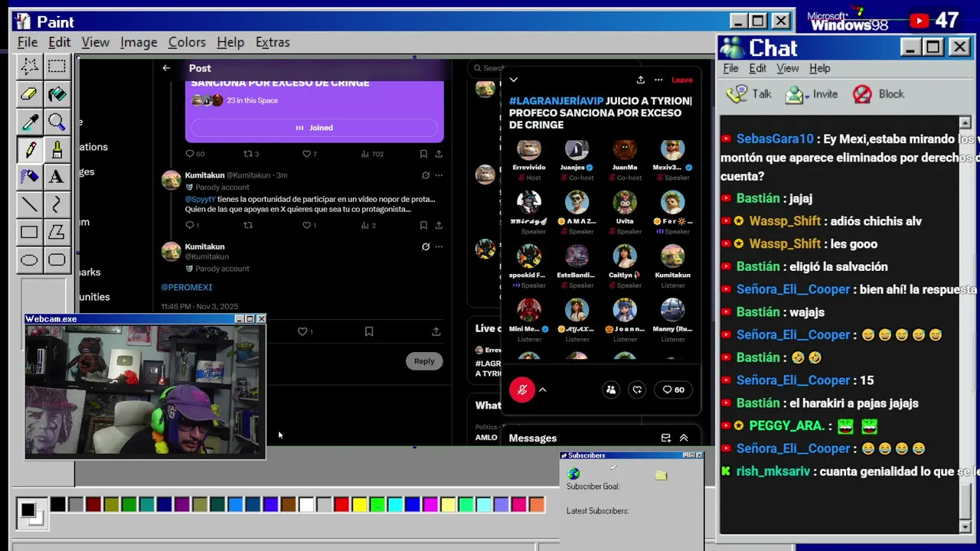Pick the Line tool in Paint
This screenshot has height=551, width=980.
(29, 204)
